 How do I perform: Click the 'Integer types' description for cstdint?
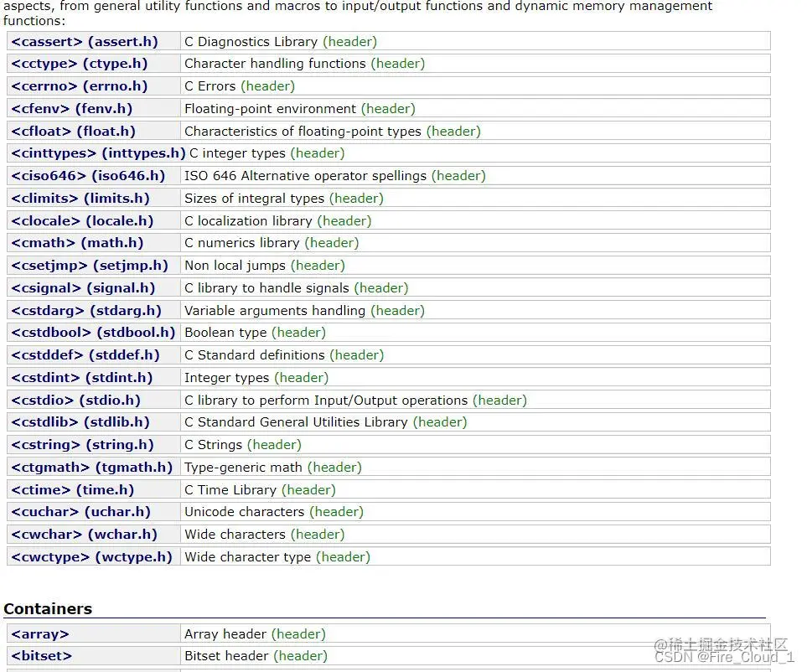click(x=227, y=377)
